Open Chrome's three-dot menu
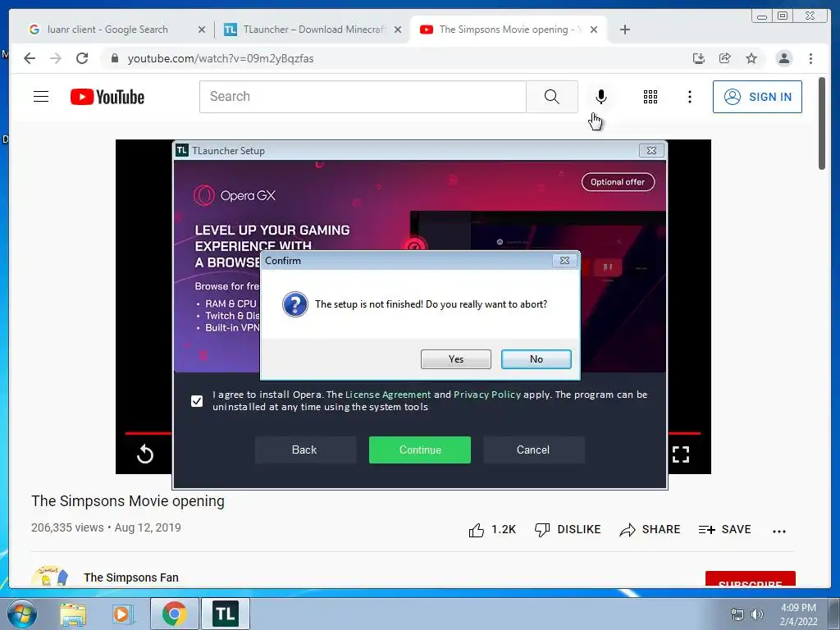Screen dimensions: 840x630 pos(810,58)
